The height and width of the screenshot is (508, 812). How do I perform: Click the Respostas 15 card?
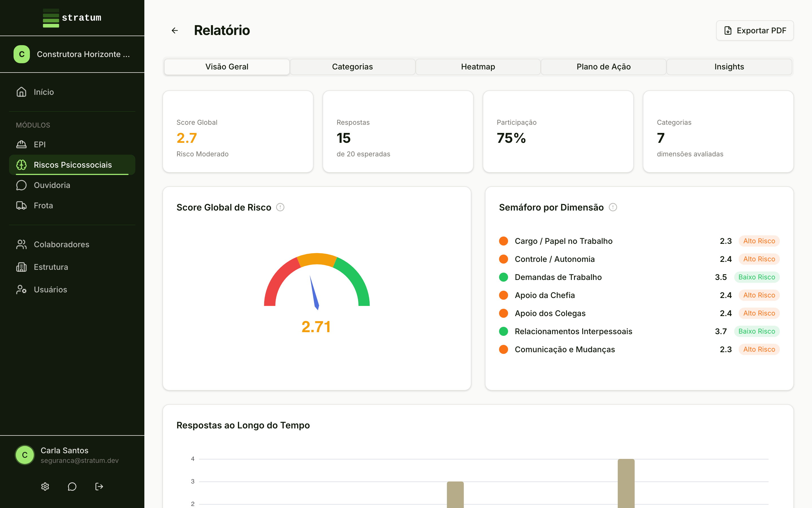coord(398,131)
